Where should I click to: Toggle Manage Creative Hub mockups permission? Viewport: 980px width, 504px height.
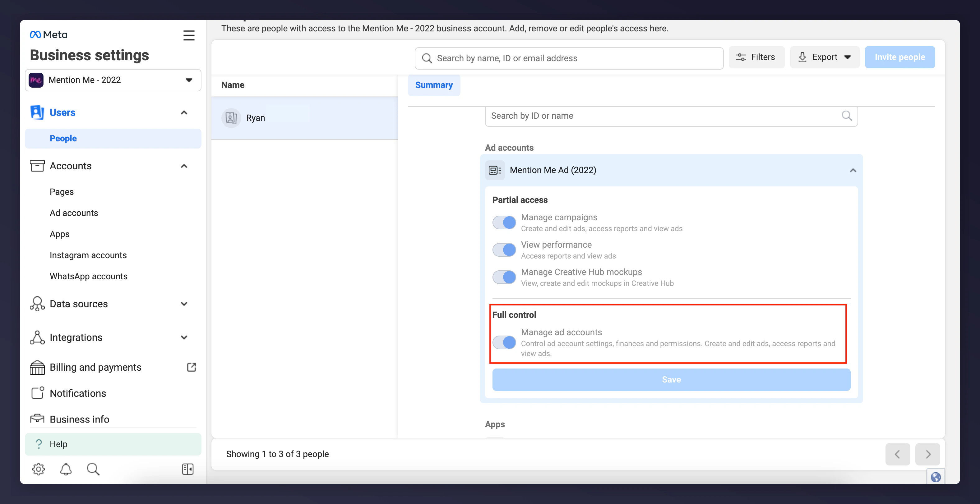click(x=504, y=277)
